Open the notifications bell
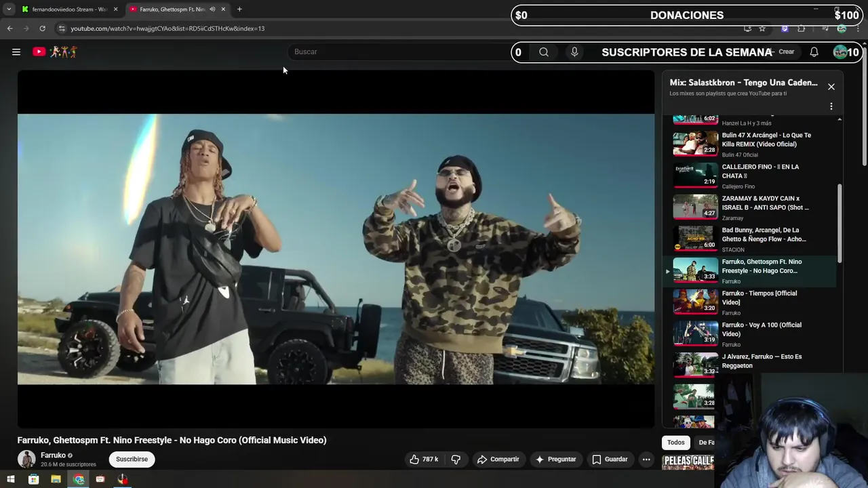The image size is (868, 488). [814, 52]
